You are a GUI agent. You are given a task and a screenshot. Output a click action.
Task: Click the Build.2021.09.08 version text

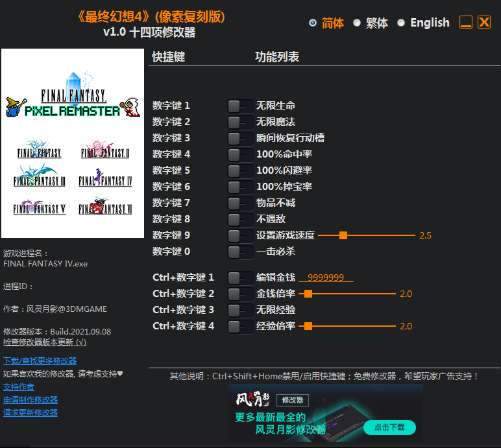pyautogui.click(x=80, y=332)
